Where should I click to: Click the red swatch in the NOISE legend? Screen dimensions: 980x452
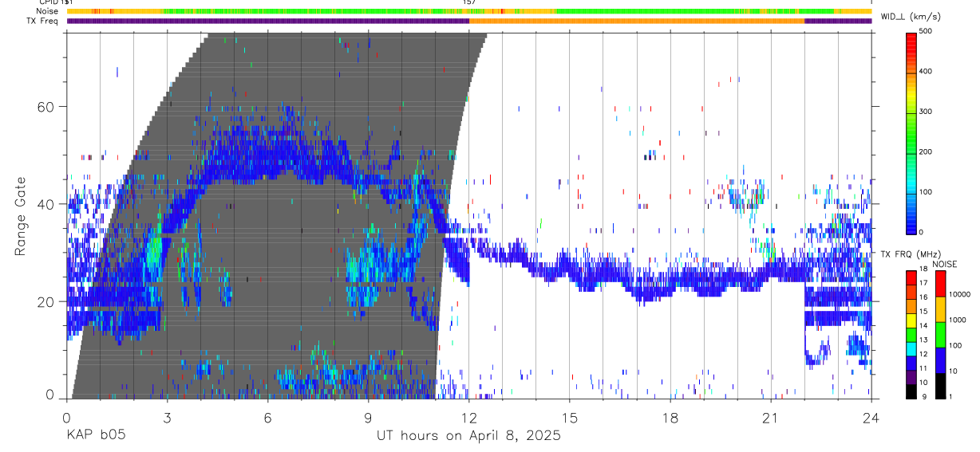[941, 284]
